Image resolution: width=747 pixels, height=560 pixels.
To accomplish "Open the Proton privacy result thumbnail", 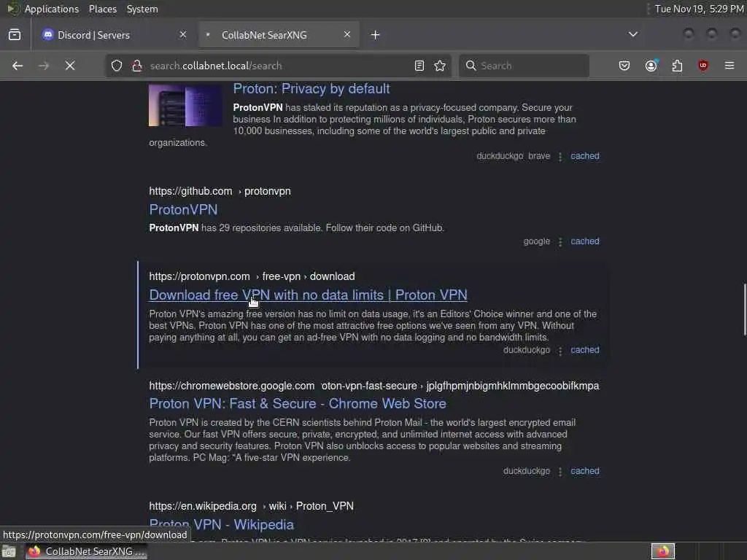I will pos(185,105).
